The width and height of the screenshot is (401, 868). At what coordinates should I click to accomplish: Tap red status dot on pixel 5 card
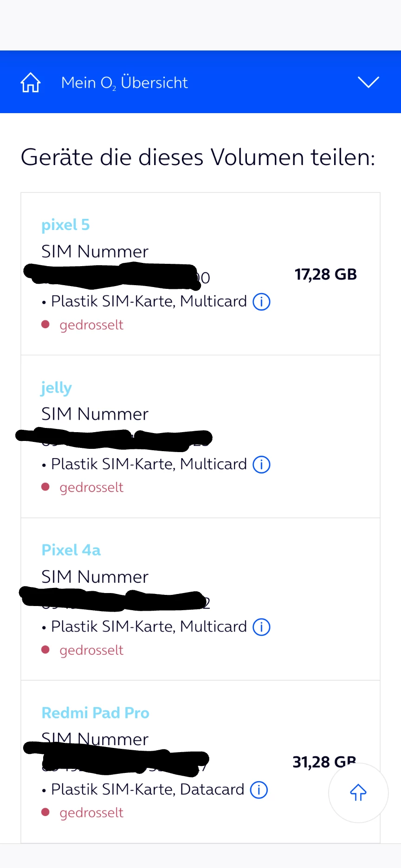click(45, 324)
